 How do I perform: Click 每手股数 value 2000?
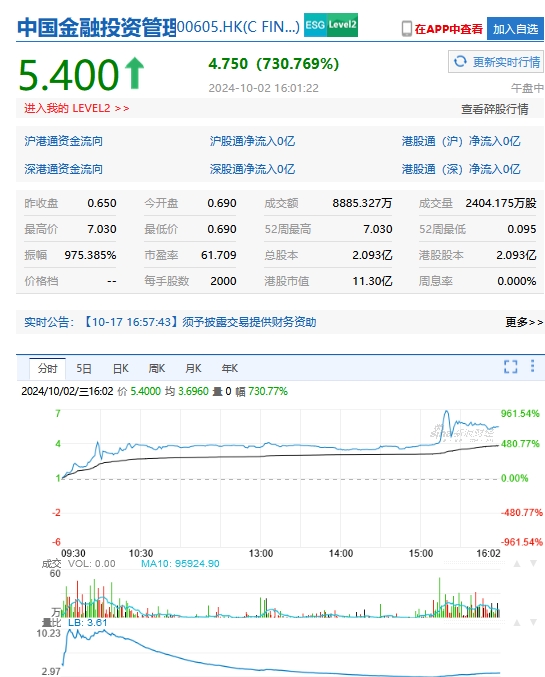(223, 281)
